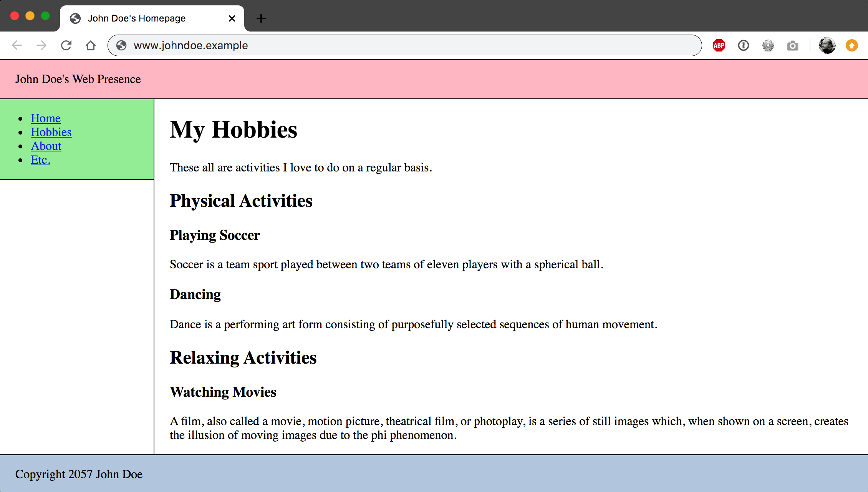This screenshot has height=492, width=868.
Task: Select the My Hobbies page heading
Action: coord(233,130)
